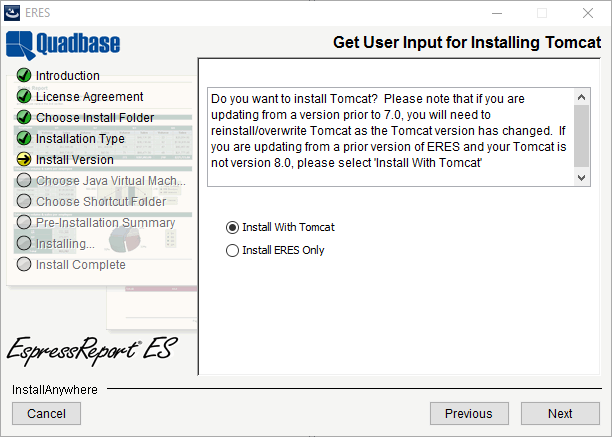
Task: Click the gray circle beside Installing...
Action: click(24, 243)
